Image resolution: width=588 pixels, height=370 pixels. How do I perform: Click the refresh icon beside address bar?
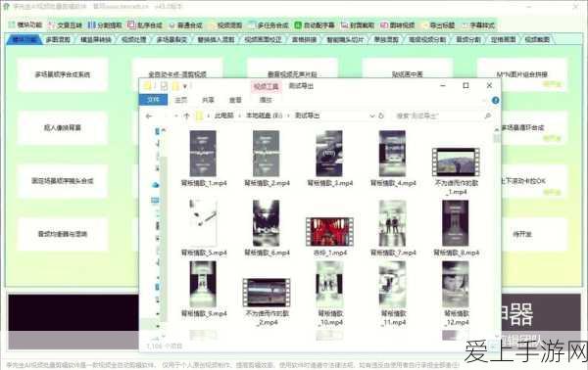tap(381, 116)
